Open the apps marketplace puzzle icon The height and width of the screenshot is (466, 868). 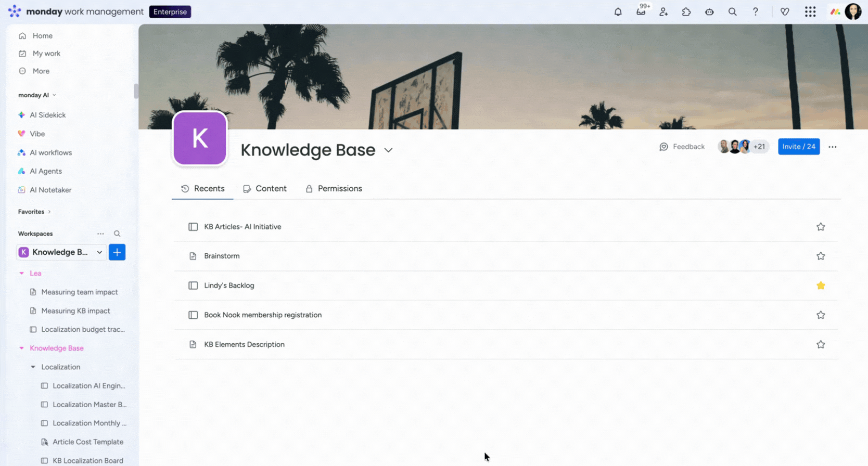pyautogui.click(x=686, y=12)
